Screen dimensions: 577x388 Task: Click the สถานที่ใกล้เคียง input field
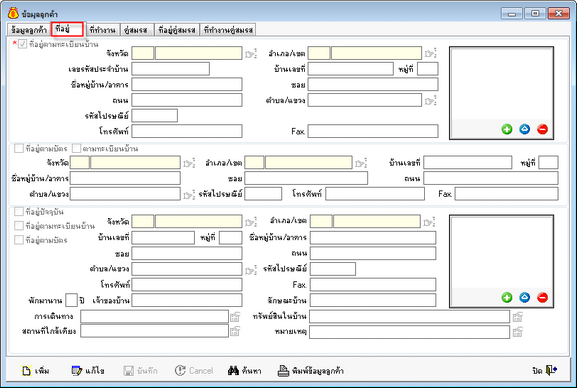pyautogui.click(x=155, y=331)
